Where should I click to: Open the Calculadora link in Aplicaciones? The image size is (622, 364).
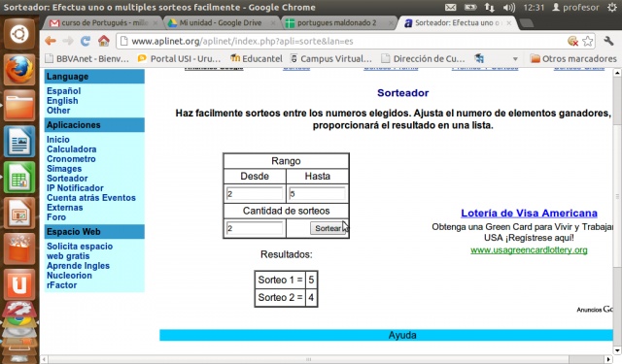(71, 149)
